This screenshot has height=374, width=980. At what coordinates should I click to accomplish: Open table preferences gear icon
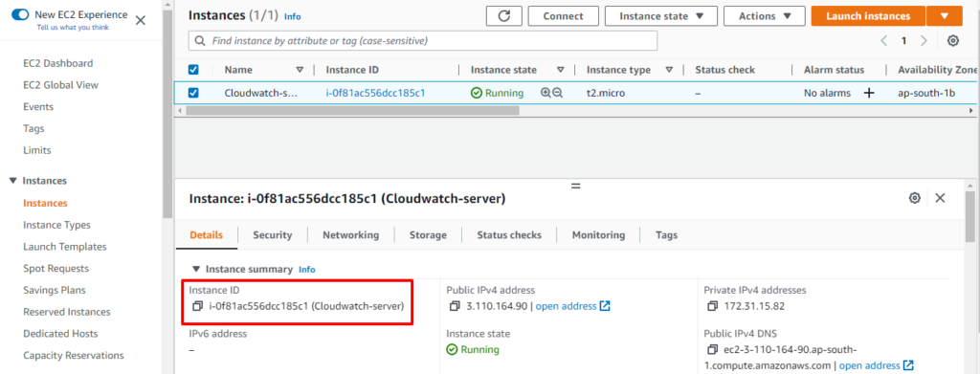pyautogui.click(x=952, y=41)
